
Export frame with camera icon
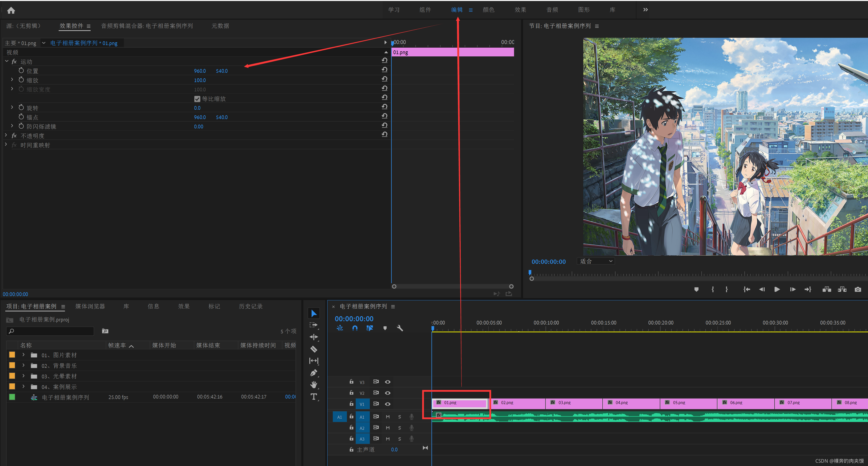click(858, 290)
